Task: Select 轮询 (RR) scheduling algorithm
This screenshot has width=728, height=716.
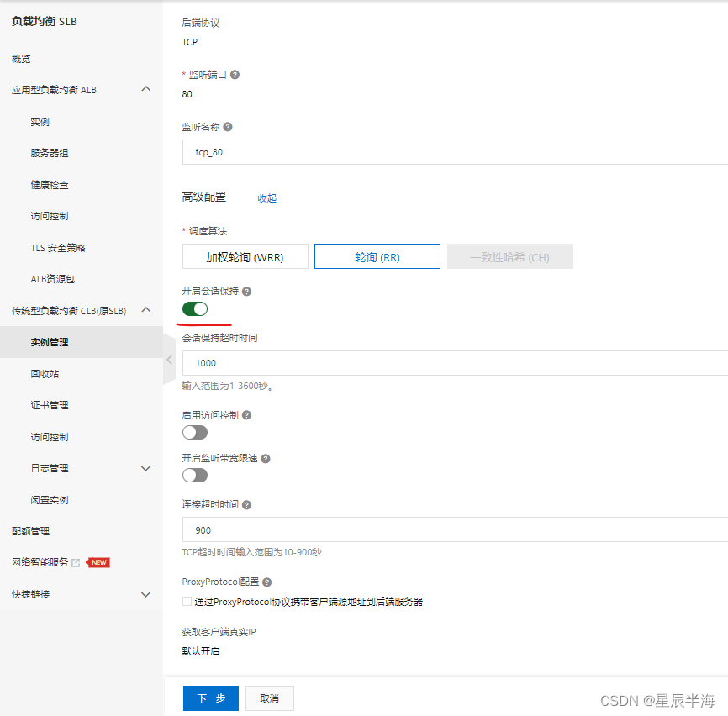Action: (377, 256)
